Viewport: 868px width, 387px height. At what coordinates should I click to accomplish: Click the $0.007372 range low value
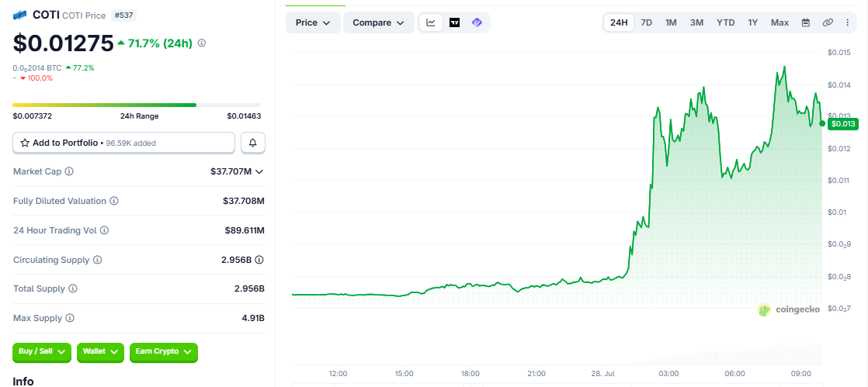coord(32,116)
